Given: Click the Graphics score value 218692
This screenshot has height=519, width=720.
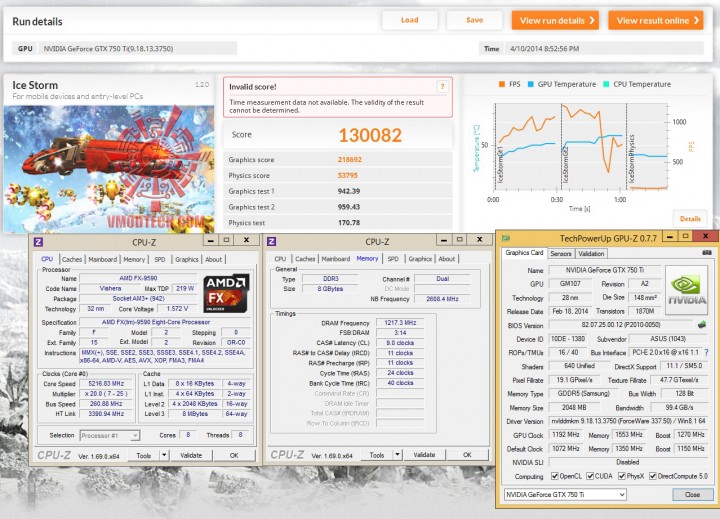Looking at the screenshot, I should pos(349,160).
